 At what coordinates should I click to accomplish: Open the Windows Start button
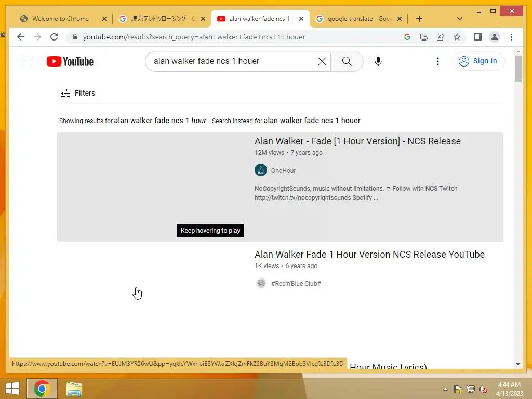[12, 389]
